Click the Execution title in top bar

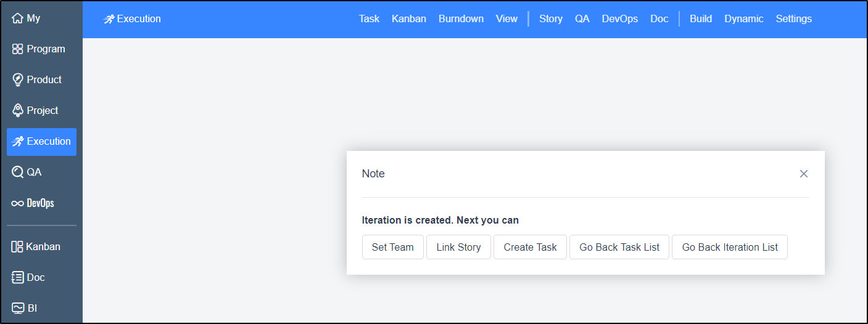coord(139,19)
